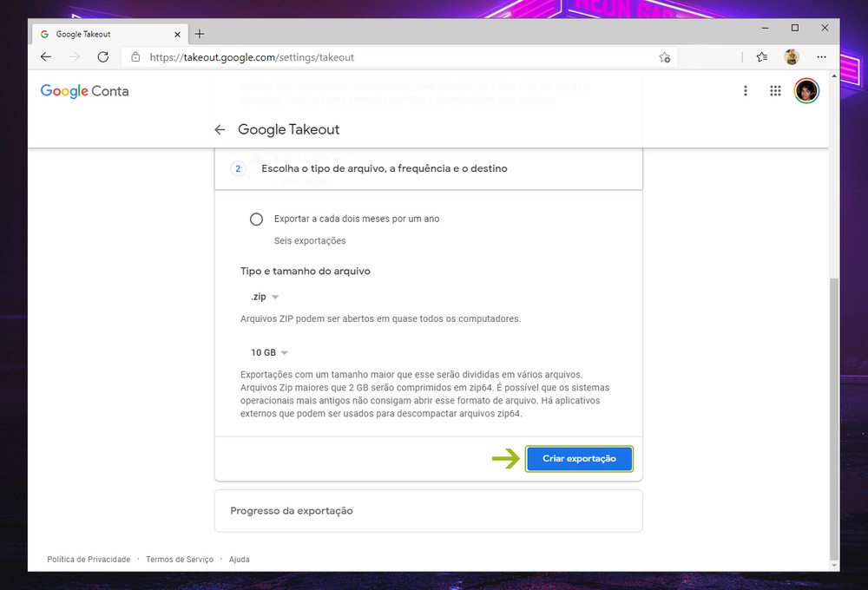Click the address bar URL field

[x=391, y=57]
